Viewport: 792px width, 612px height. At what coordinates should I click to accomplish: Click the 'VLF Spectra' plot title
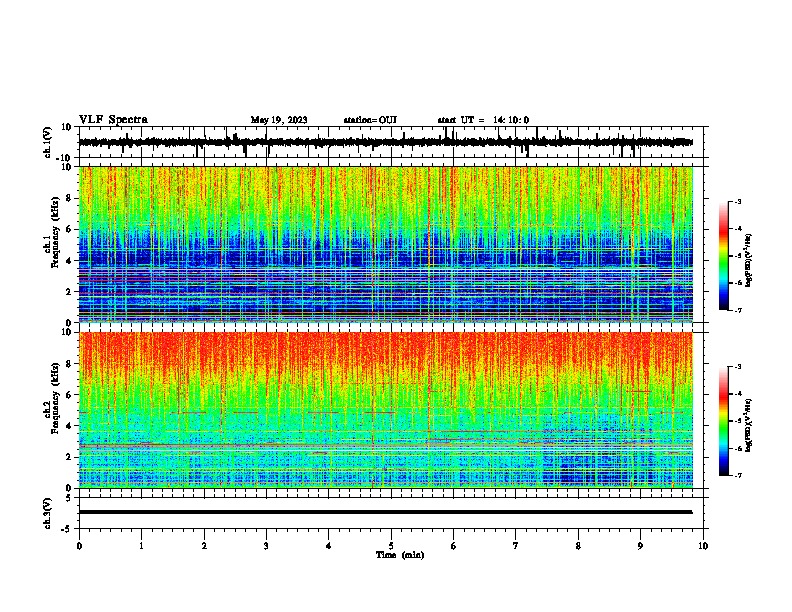tap(113, 120)
